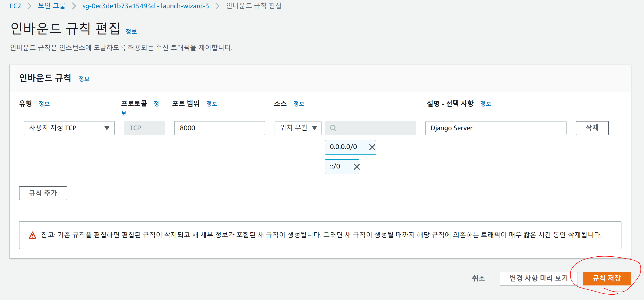Remove the ::/0 source tag

pyautogui.click(x=356, y=167)
